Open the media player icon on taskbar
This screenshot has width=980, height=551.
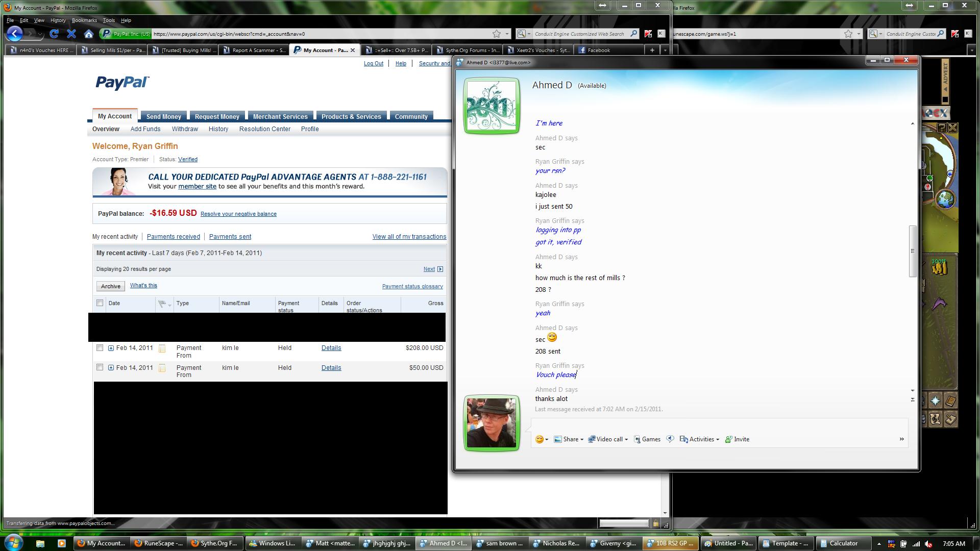(x=61, y=543)
